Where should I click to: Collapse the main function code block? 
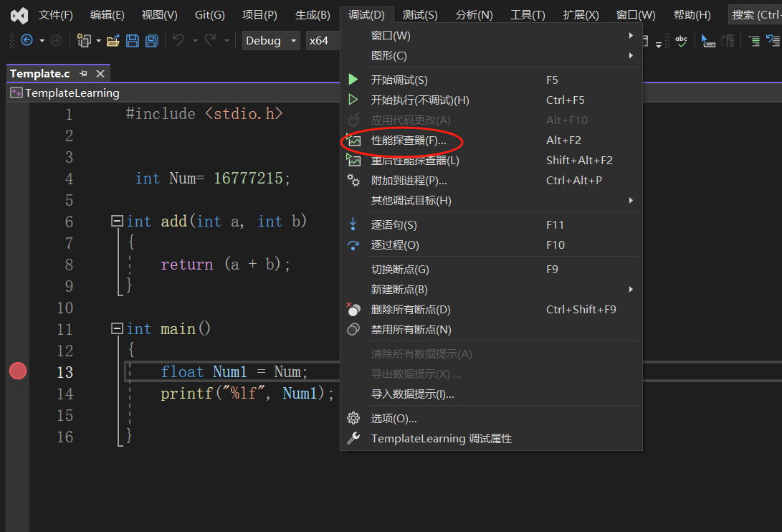[x=118, y=328]
